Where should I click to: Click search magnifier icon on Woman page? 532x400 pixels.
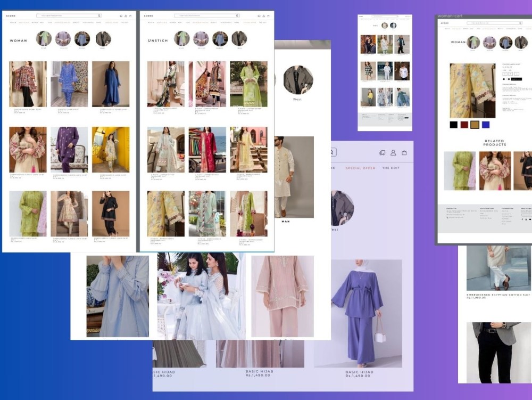99,15
